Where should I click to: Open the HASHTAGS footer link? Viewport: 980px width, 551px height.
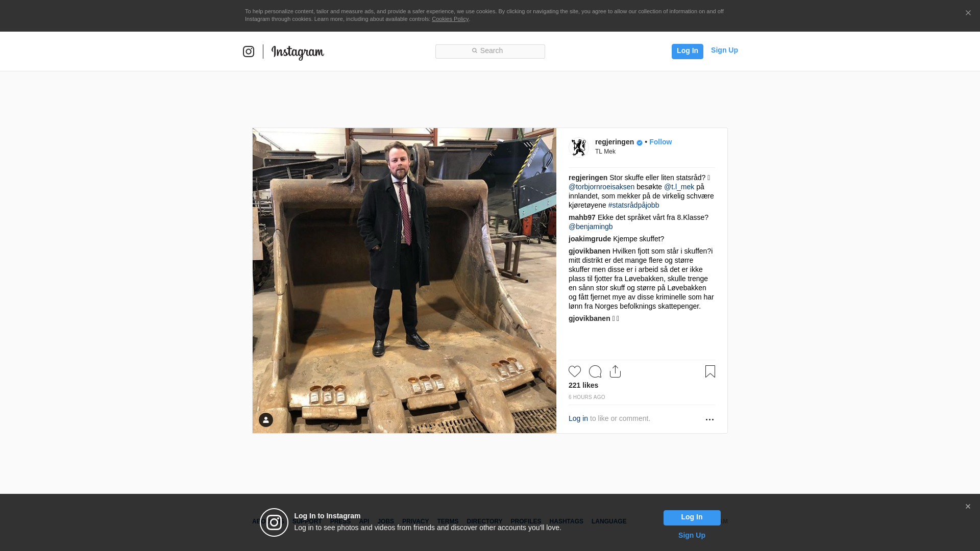pos(566,521)
